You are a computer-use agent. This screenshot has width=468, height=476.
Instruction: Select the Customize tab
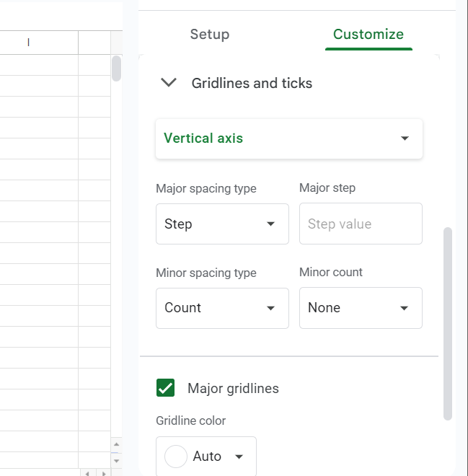(x=368, y=34)
